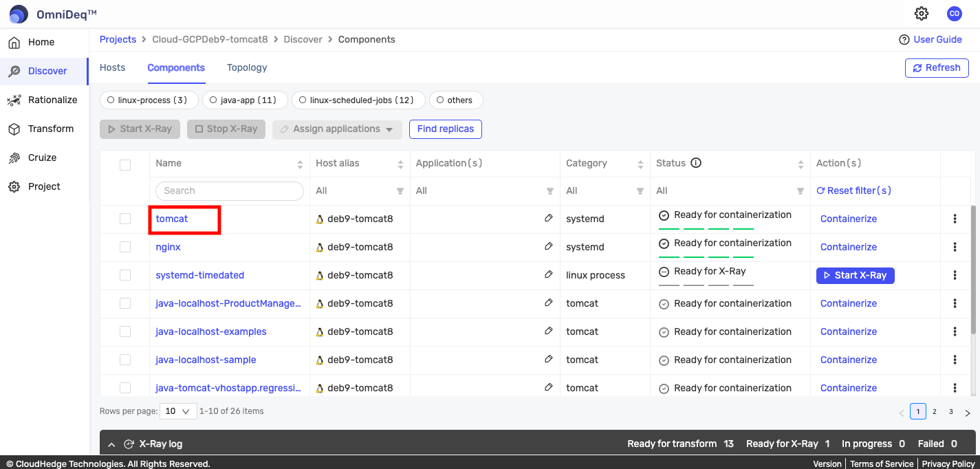The image size is (980, 469).
Task: Switch to the Topology tab
Action: pyautogui.click(x=247, y=67)
